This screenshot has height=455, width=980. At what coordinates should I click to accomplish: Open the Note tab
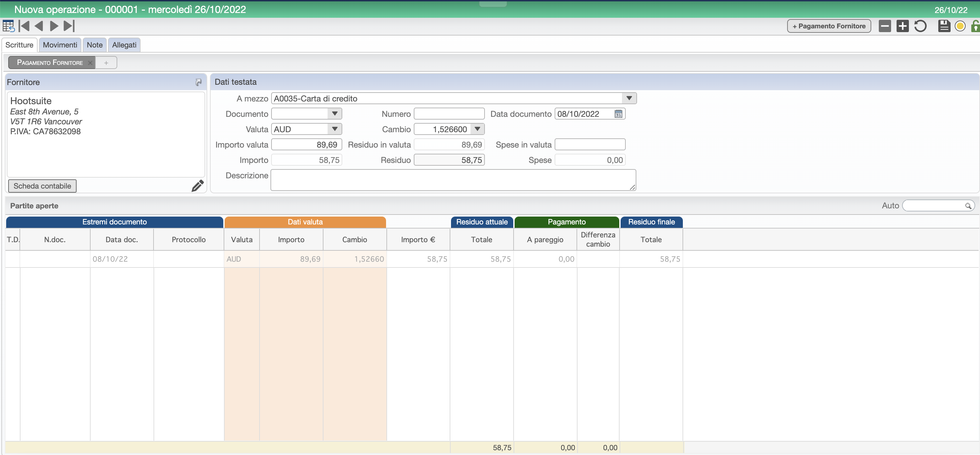95,45
